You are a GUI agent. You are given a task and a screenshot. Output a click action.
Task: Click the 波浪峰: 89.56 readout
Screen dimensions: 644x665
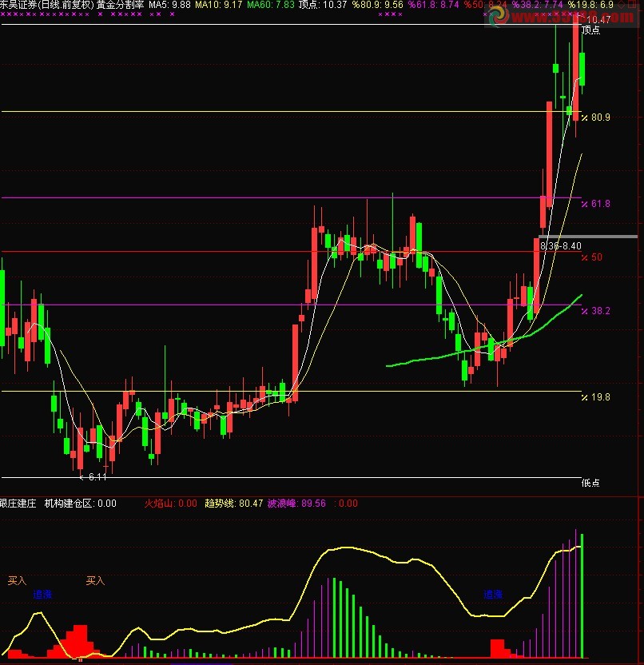[296, 504]
